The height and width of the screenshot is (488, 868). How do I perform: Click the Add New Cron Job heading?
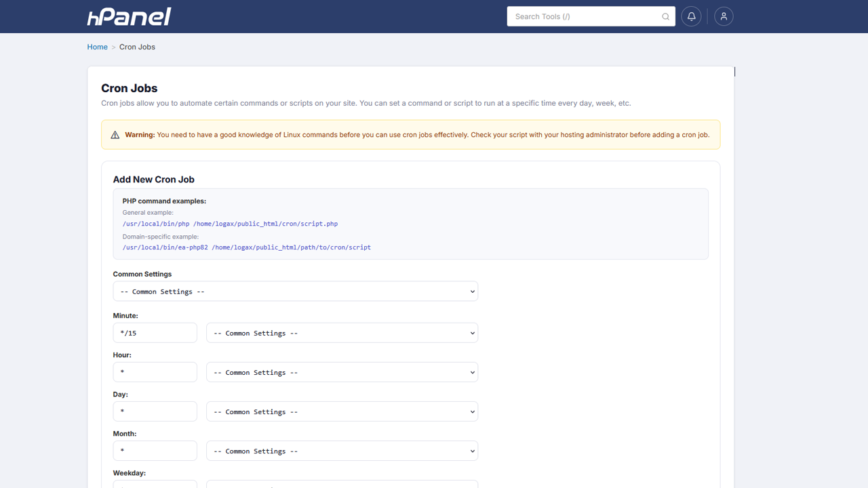tap(154, 180)
